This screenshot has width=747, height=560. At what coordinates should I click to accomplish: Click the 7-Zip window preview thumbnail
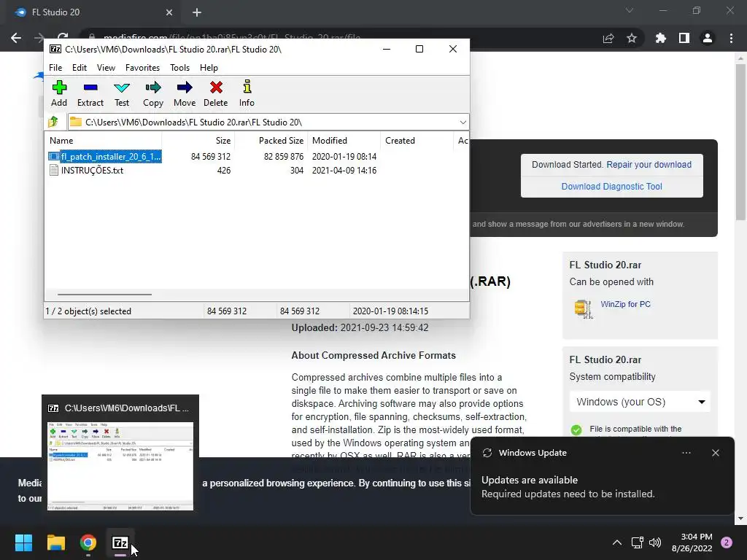[120, 466]
